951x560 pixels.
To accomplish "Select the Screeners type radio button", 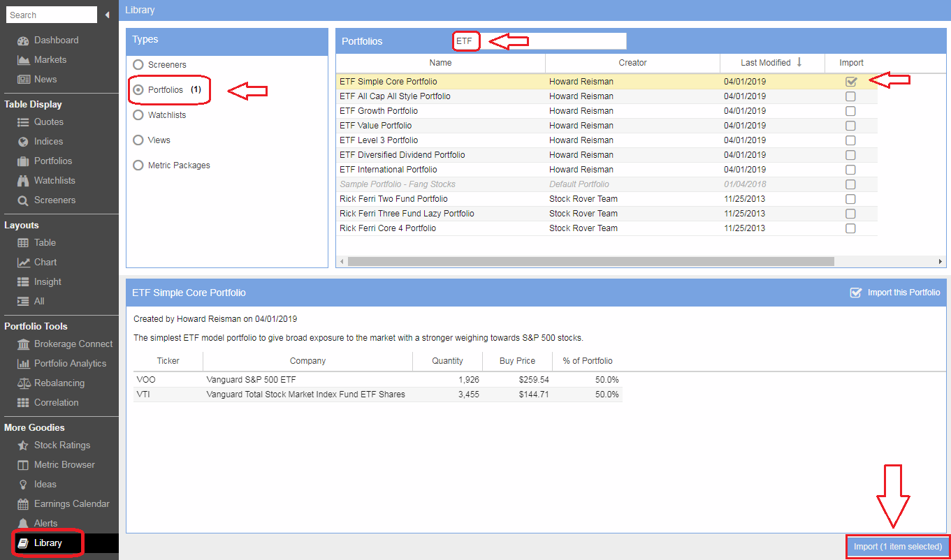I will coord(138,65).
